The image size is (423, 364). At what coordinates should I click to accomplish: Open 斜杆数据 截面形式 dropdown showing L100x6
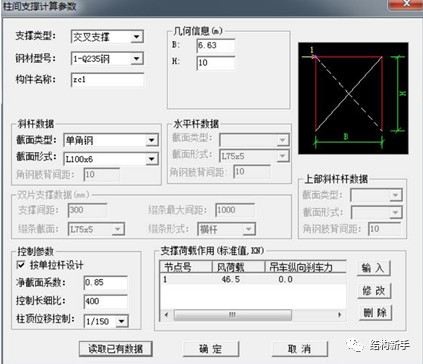tap(111, 159)
